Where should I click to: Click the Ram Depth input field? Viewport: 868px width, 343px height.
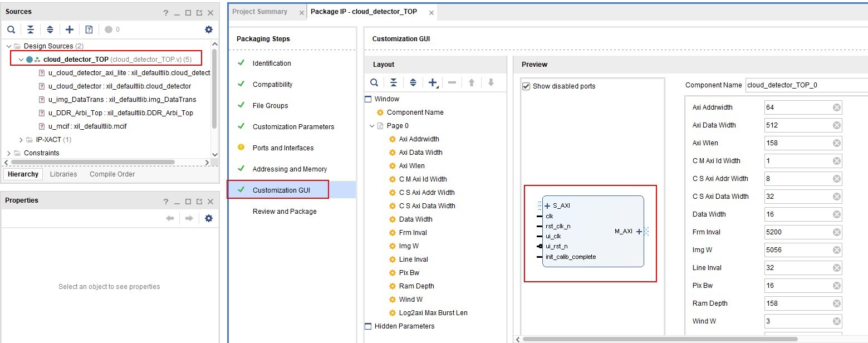click(x=803, y=303)
